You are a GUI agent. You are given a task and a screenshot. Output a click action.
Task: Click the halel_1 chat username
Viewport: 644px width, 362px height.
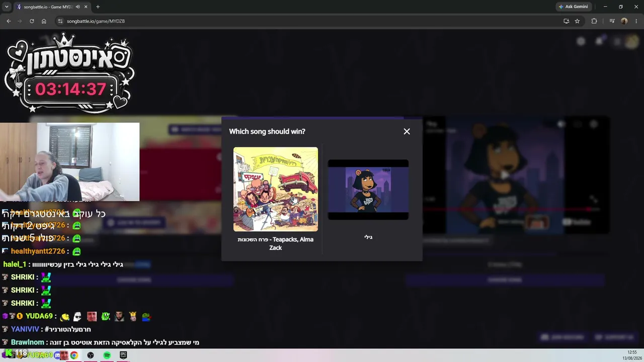[15, 264]
